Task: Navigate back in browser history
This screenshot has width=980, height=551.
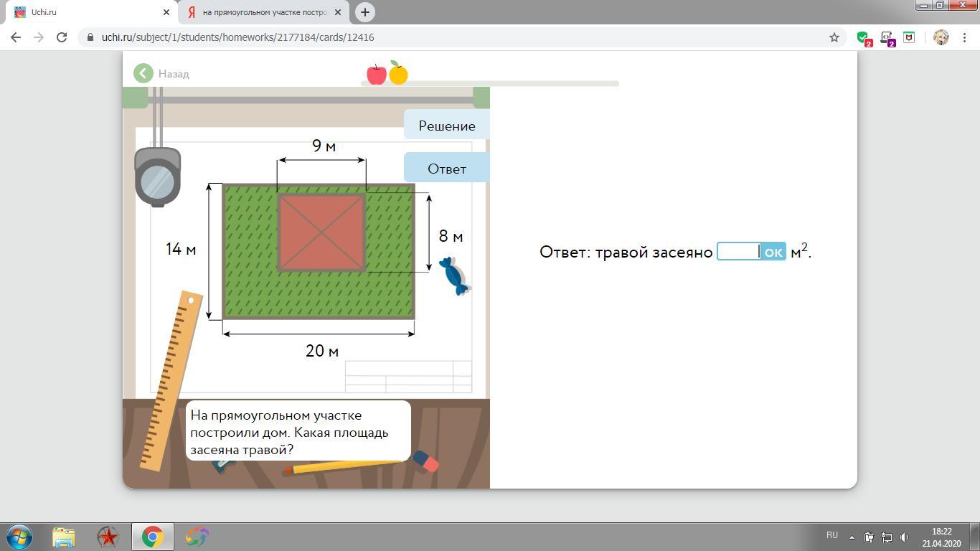Action: point(16,37)
